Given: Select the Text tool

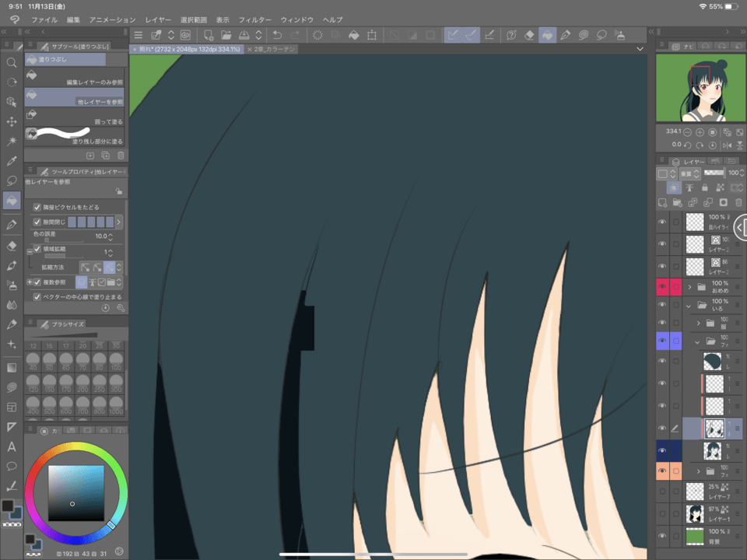Looking at the screenshot, I should [x=12, y=446].
